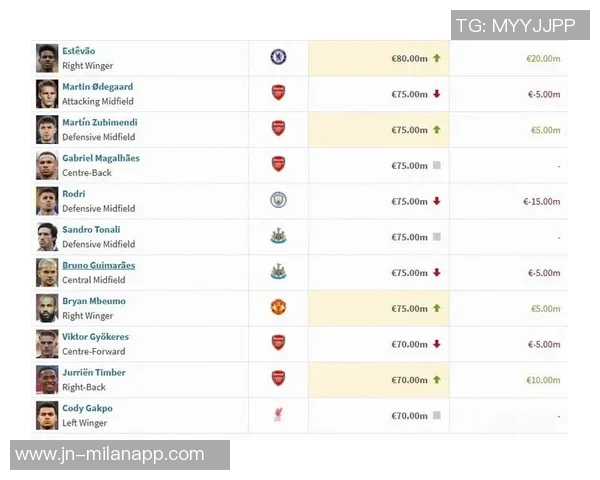Open the Viktor Gyökeres profile link
This screenshot has height=480, width=600.
coord(96,337)
